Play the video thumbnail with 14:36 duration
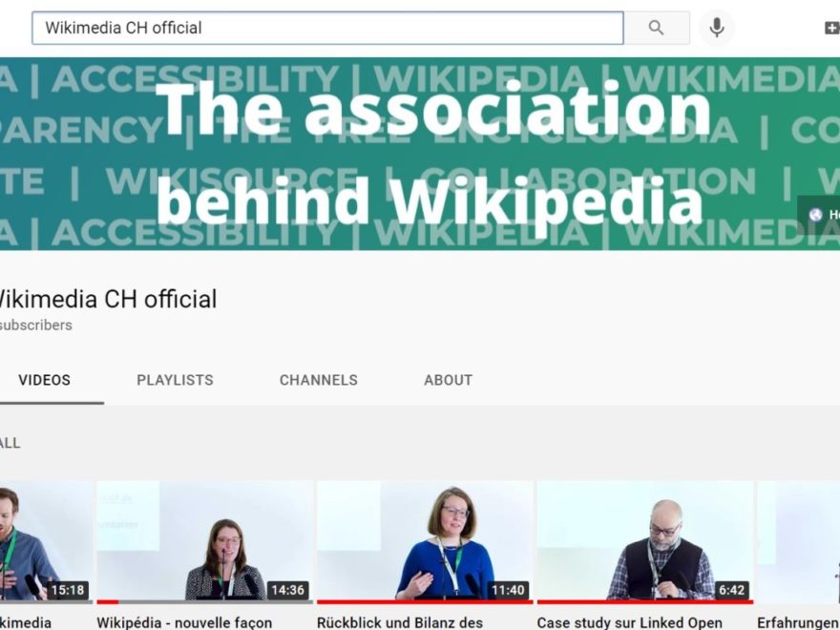 click(x=204, y=541)
